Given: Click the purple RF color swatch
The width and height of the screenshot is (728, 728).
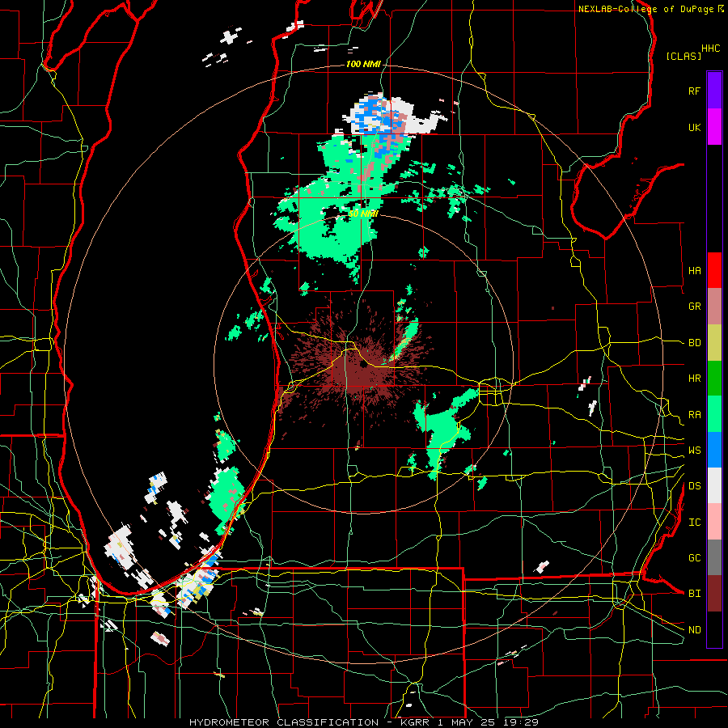Looking at the screenshot, I should click(714, 91).
